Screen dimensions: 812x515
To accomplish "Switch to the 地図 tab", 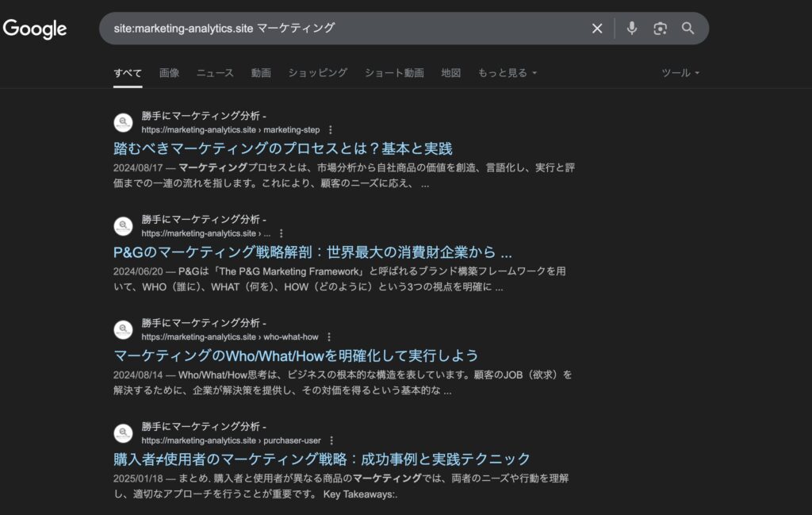I will (x=451, y=73).
